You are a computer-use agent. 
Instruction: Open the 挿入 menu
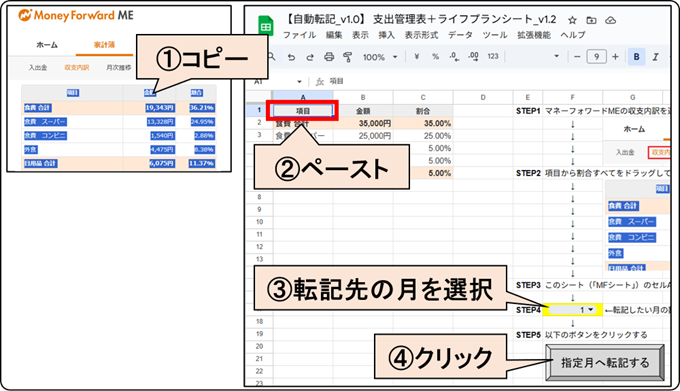[x=386, y=35]
